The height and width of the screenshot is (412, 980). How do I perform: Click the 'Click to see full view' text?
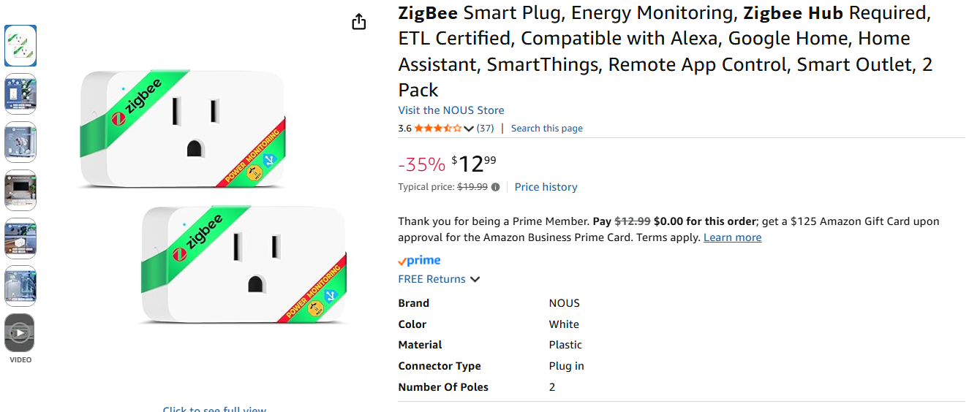coord(214,408)
